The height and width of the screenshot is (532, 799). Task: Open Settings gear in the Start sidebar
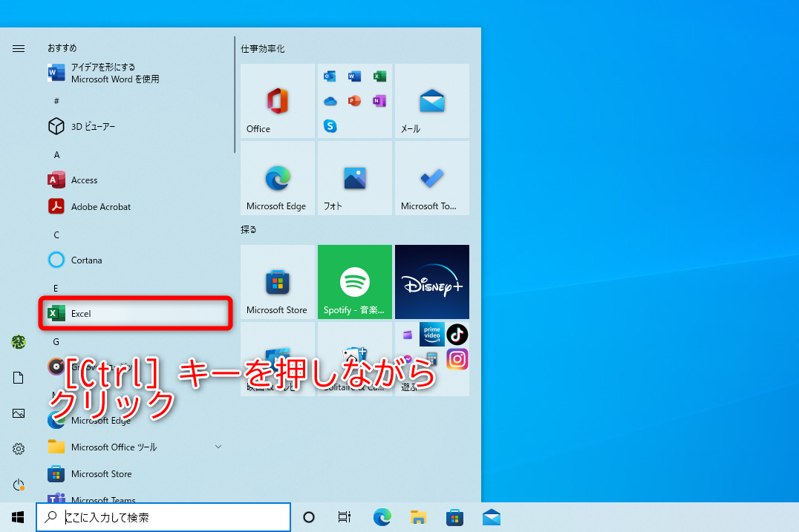tap(18, 448)
